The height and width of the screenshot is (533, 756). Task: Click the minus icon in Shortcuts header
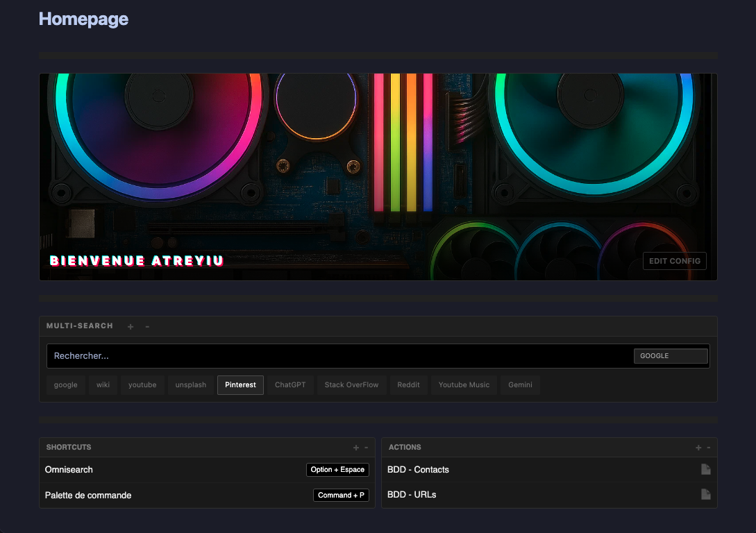367,448
